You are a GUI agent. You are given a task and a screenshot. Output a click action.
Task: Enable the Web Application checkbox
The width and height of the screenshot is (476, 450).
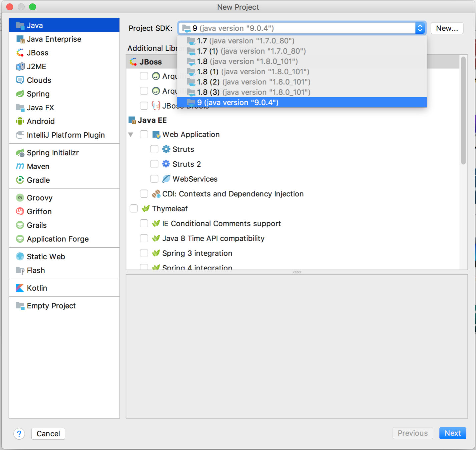tap(144, 134)
